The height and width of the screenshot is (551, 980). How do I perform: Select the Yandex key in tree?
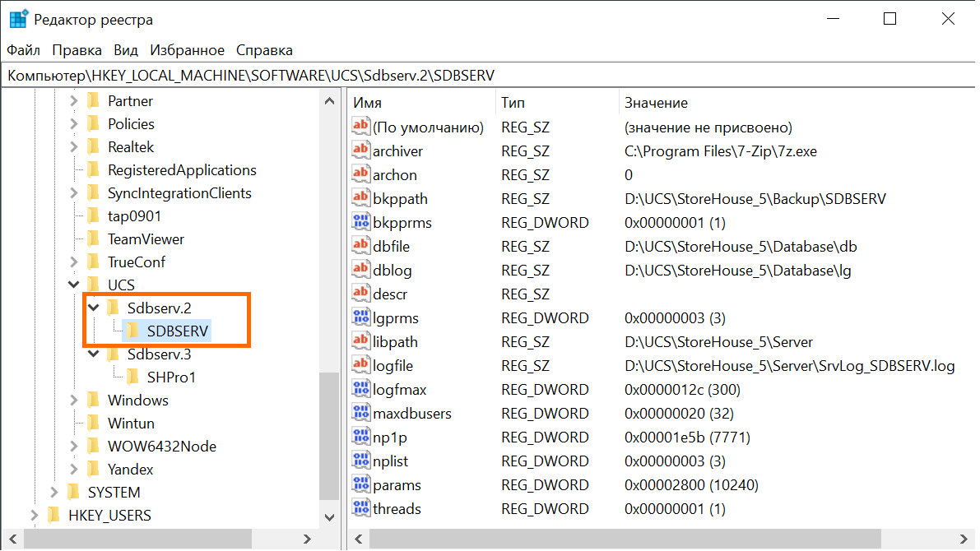[x=130, y=470]
